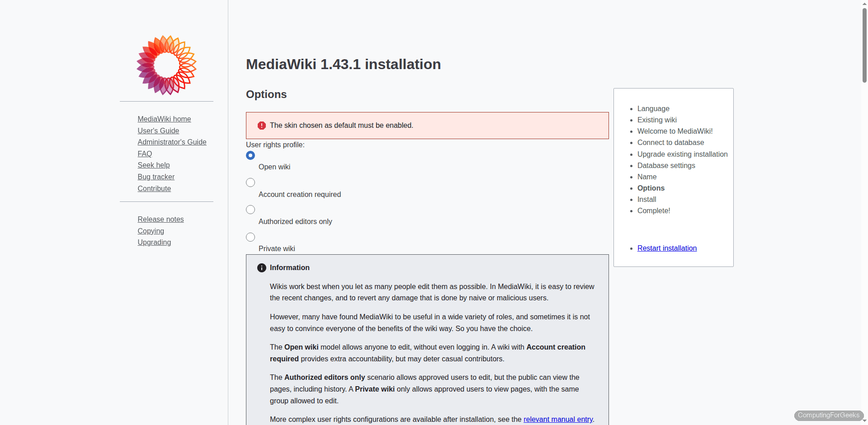Select the Open wiki user rights profile
This screenshot has height=425, width=868.
pos(250,155)
